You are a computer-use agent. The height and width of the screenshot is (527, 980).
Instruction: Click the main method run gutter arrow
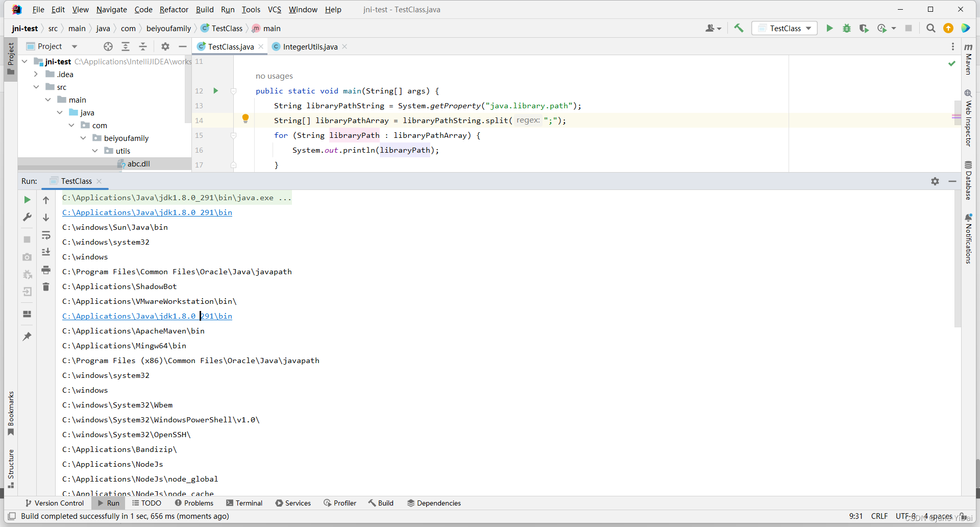point(215,91)
